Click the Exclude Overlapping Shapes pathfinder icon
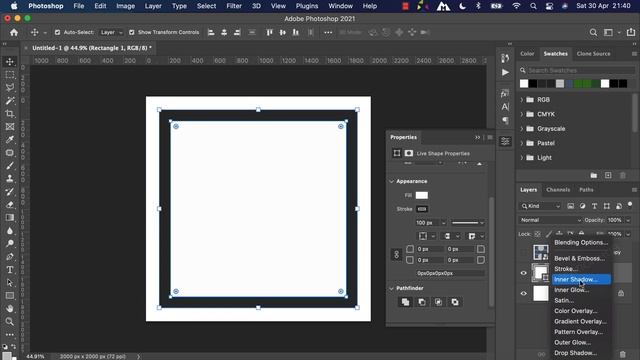The image size is (640, 360). pos(455,302)
